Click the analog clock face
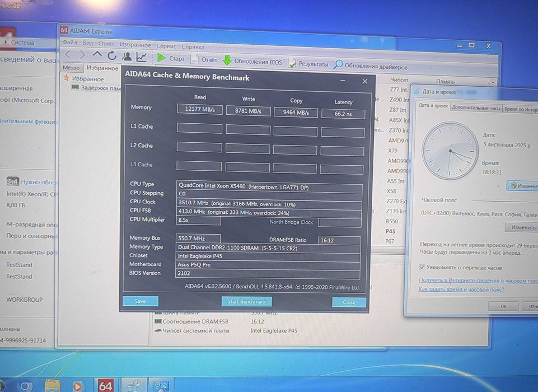This screenshot has height=392, width=538. click(x=450, y=151)
